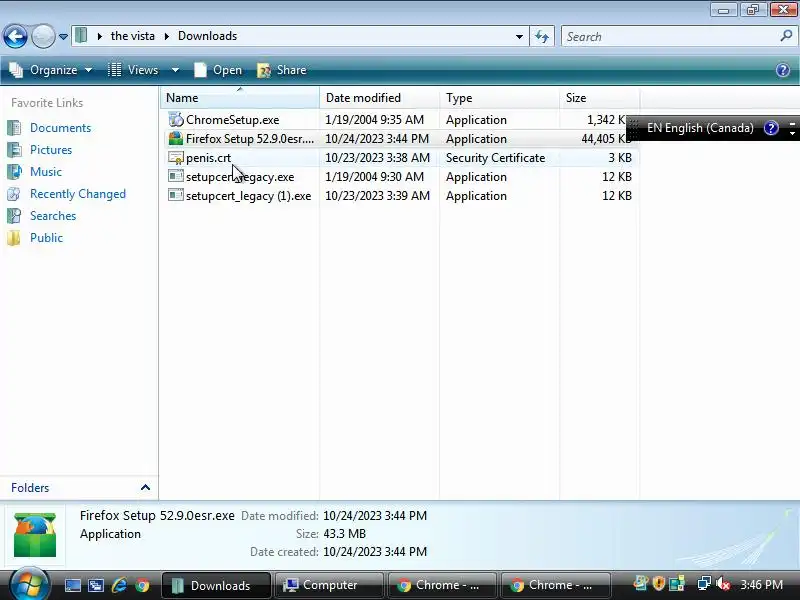Viewport: 800px width, 600px height.
Task: Expand the Folders pane chevron
Action: 145,488
